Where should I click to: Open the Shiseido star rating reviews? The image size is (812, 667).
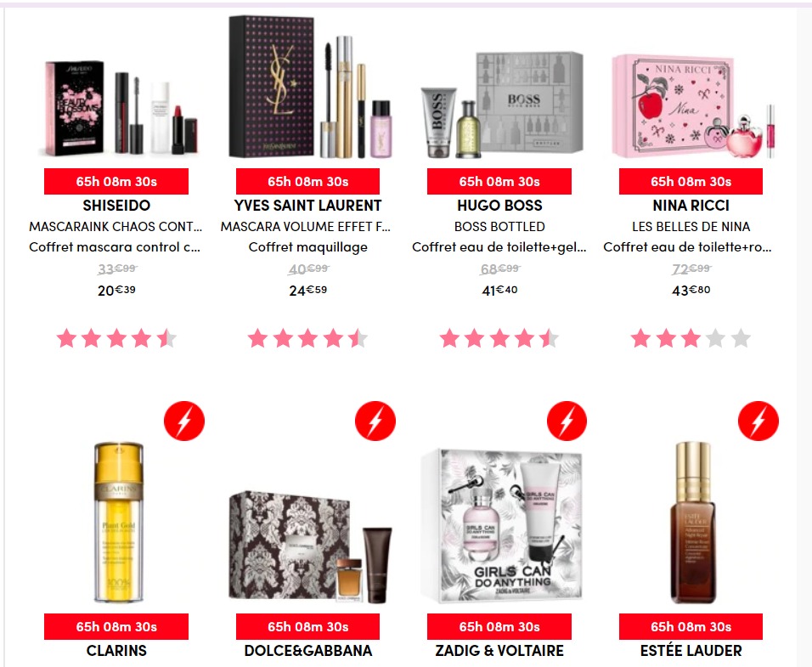point(116,339)
